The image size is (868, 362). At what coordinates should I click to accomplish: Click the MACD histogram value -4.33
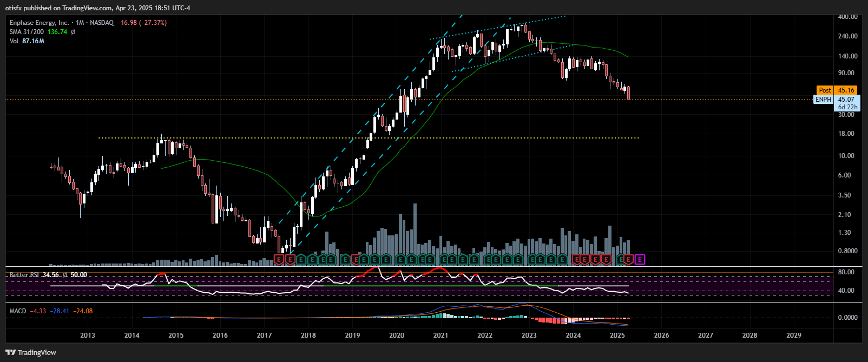(38, 311)
